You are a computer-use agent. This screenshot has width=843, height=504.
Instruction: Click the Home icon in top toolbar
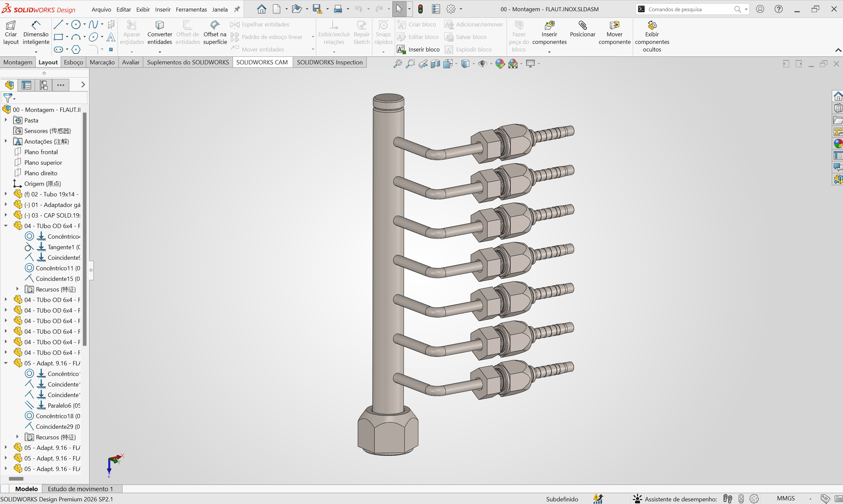coord(261,9)
